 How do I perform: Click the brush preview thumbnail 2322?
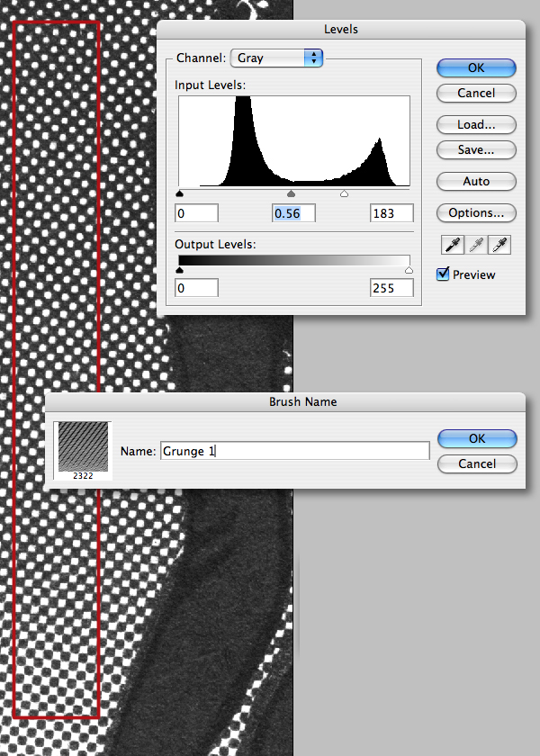[83, 450]
